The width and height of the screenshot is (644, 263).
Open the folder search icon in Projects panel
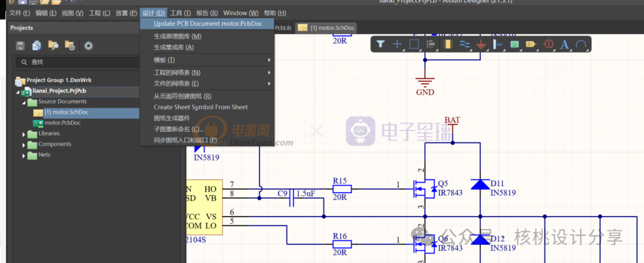coord(54,45)
